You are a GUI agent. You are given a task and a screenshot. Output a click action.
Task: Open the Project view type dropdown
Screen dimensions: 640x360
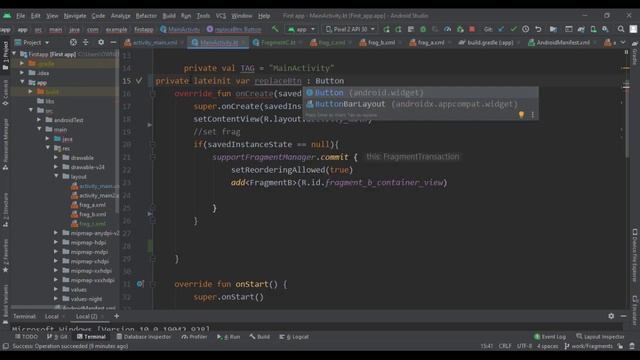pos(32,42)
